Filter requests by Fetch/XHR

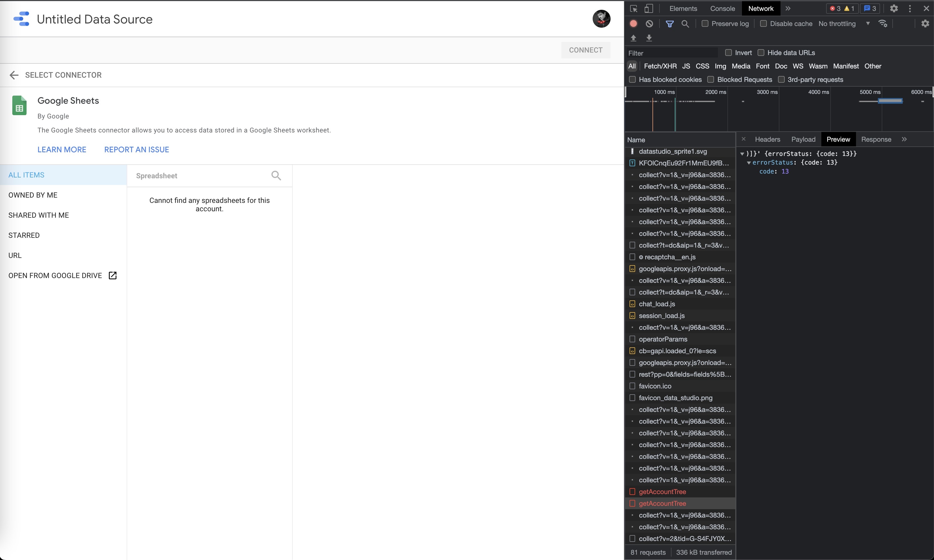click(x=660, y=66)
